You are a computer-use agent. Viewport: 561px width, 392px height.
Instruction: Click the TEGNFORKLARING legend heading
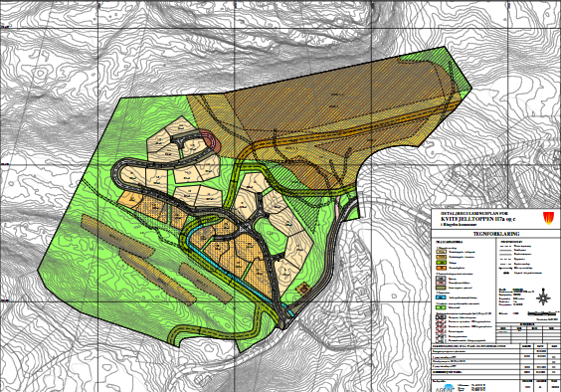pos(496,234)
